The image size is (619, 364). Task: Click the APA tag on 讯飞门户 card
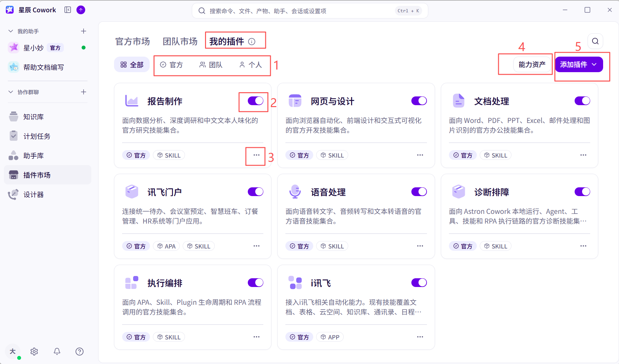pyautogui.click(x=166, y=246)
